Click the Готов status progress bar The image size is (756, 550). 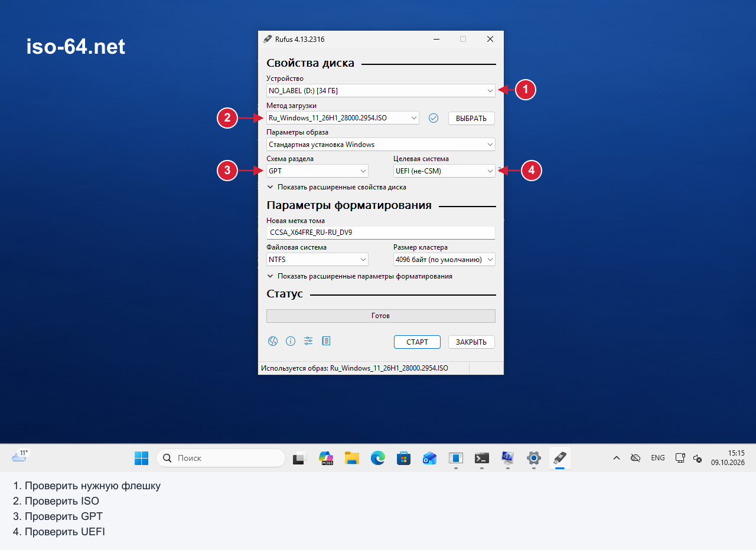tap(381, 316)
